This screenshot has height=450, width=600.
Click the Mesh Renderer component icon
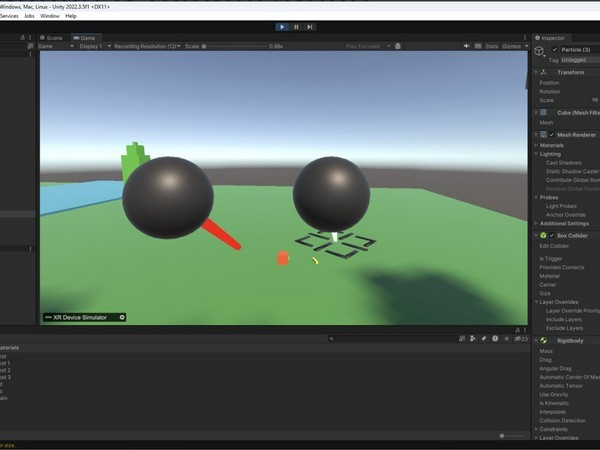click(x=544, y=134)
